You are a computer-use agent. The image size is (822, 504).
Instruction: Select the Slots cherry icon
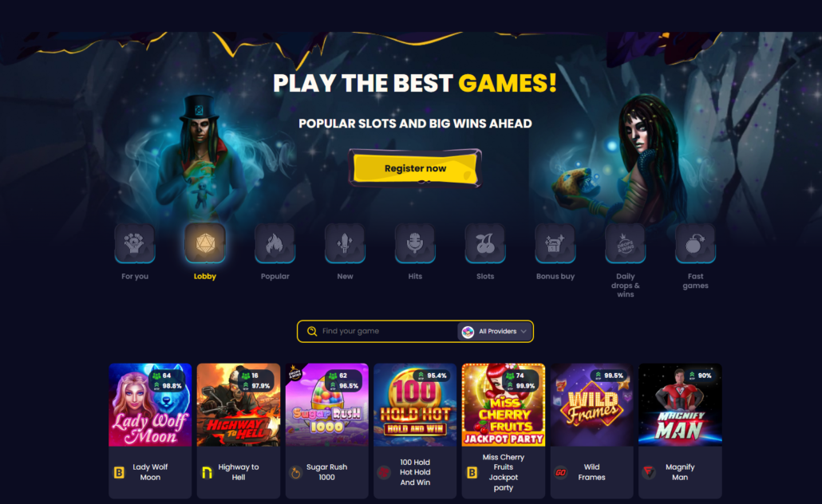tap(485, 243)
